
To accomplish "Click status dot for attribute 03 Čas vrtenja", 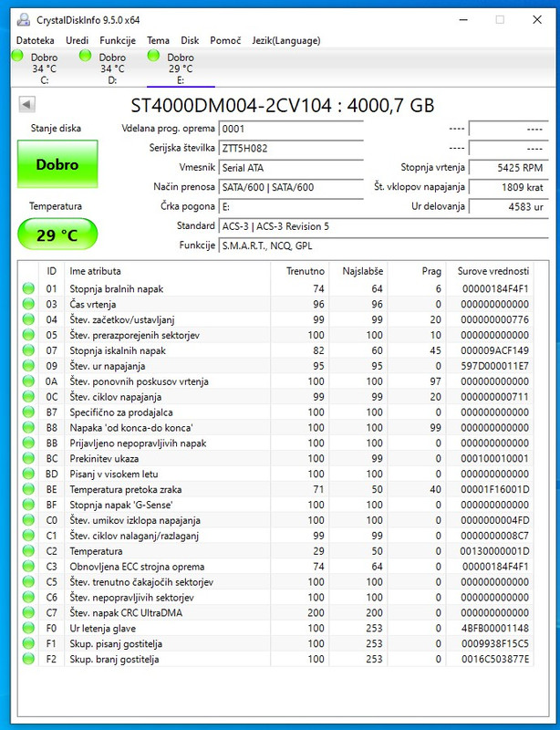I will tap(28, 304).
